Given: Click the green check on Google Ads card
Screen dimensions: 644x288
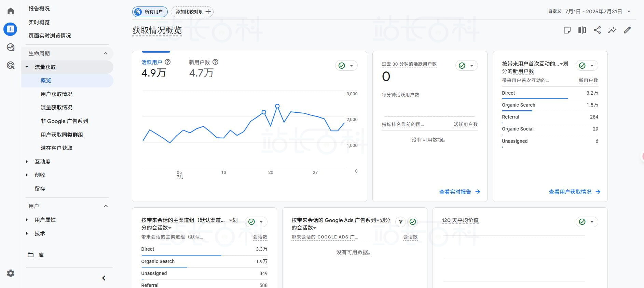Looking at the screenshot, I should tap(413, 222).
